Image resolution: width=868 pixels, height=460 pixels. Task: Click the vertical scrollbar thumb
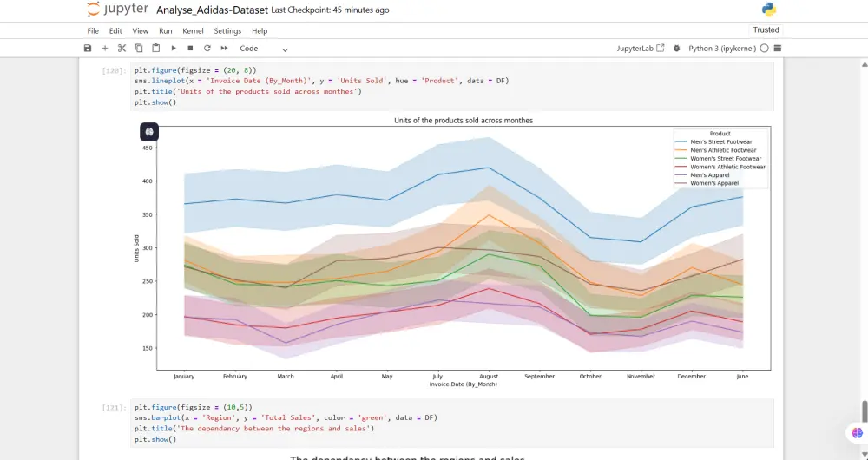pos(864,410)
